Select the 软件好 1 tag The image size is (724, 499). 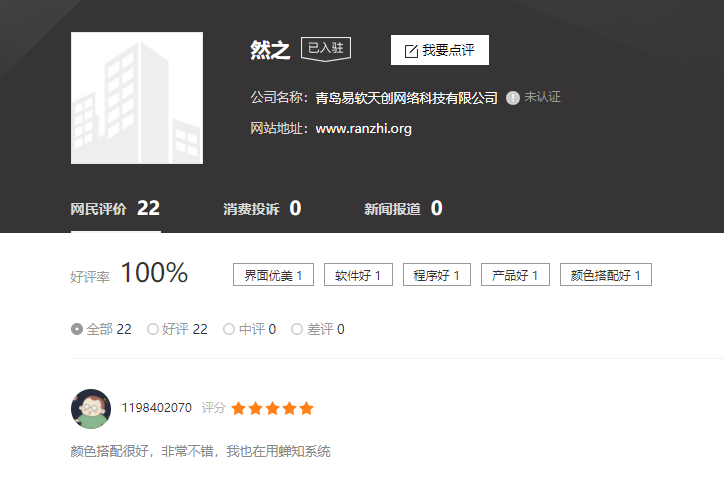coord(358,275)
